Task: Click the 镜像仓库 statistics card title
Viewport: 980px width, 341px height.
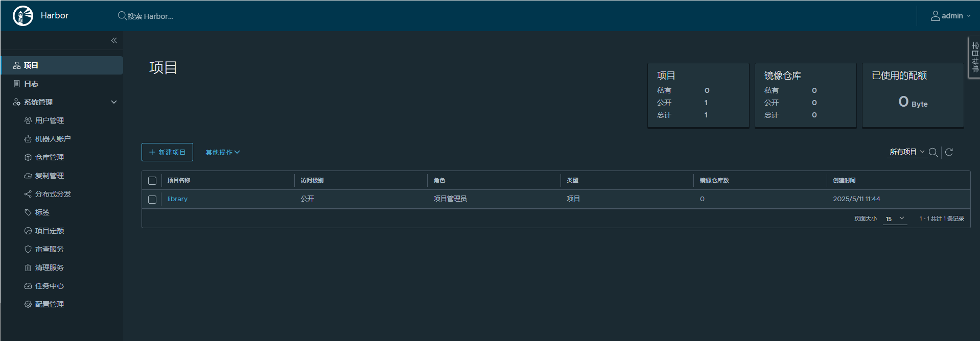Action: coord(783,76)
